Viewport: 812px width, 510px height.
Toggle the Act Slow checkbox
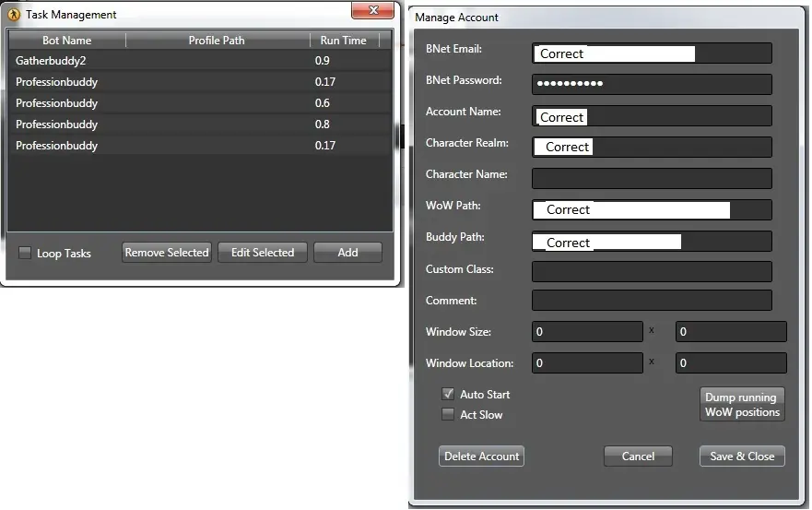tap(449, 414)
